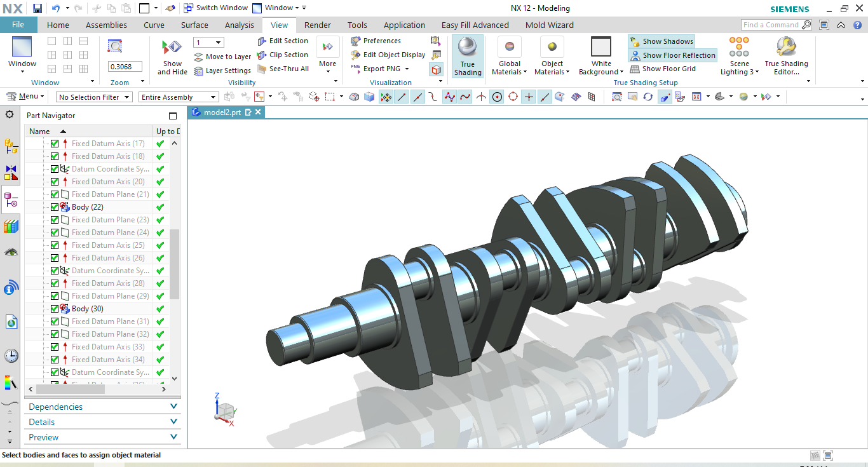The height and width of the screenshot is (467, 868).
Task: Close the model2.prt document tab
Action: click(259, 112)
